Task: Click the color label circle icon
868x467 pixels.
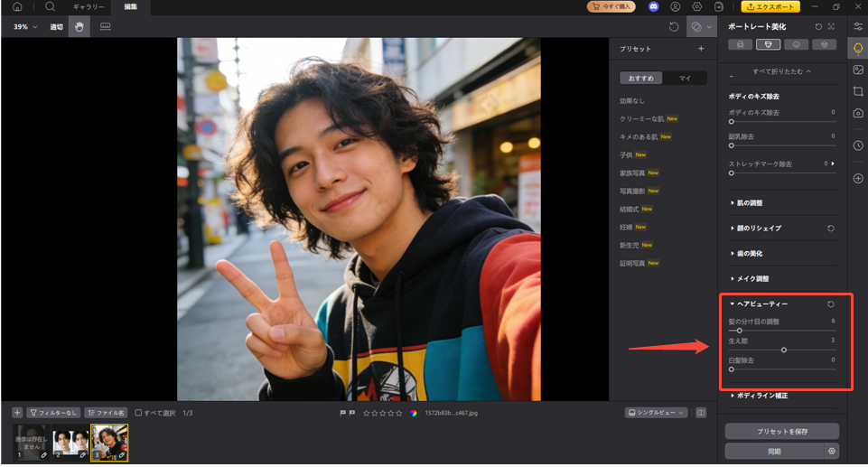Action: (x=414, y=413)
